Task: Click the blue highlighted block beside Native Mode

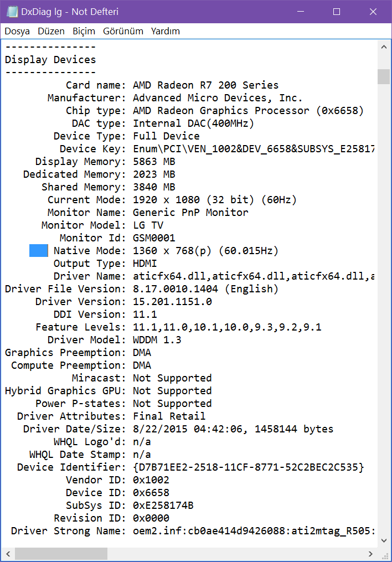Action: 38,251
